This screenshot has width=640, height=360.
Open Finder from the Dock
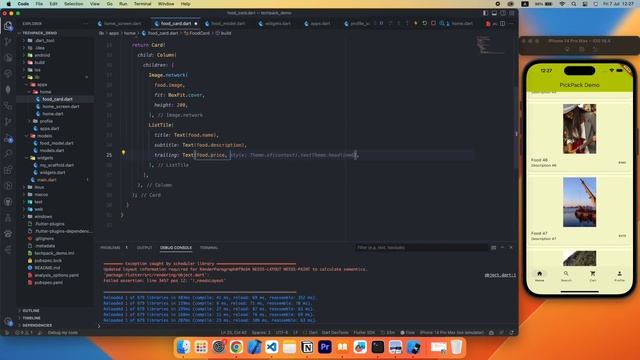pyautogui.click(x=183, y=347)
